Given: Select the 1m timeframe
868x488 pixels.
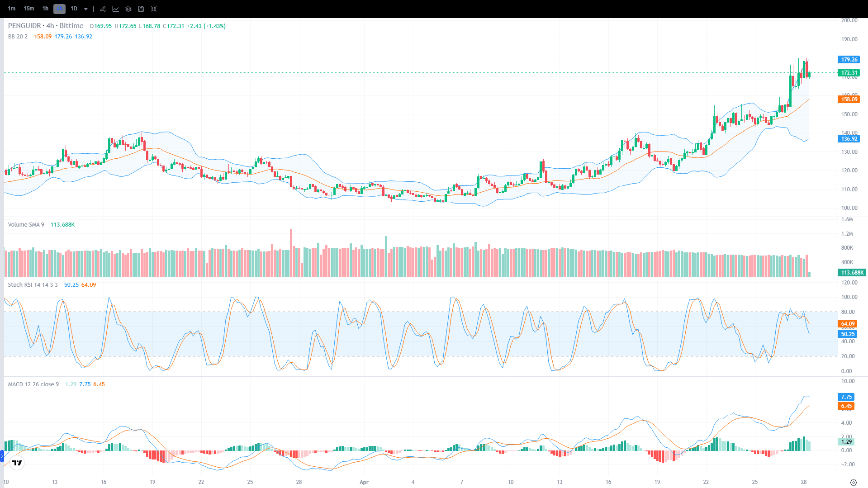Looking at the screenshot, I should (x=12, y=9).
